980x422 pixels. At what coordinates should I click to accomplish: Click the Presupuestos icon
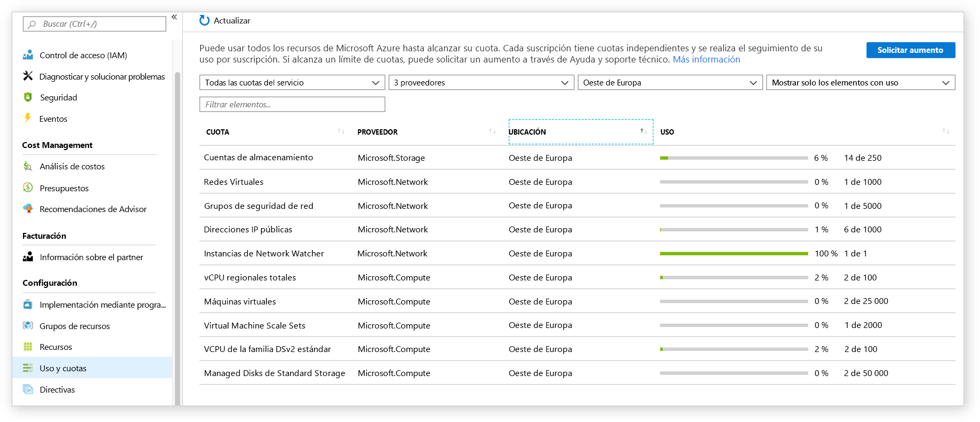tap(28, 187)
